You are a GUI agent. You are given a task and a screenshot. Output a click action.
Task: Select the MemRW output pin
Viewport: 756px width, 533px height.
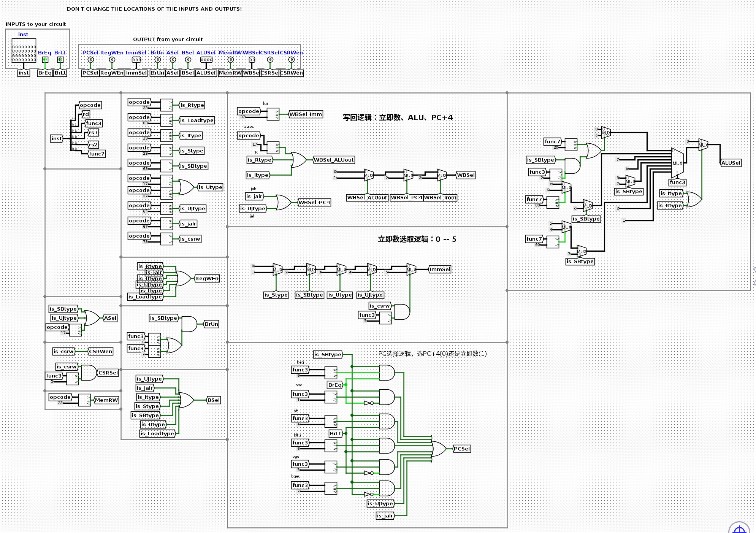point(230,60)
